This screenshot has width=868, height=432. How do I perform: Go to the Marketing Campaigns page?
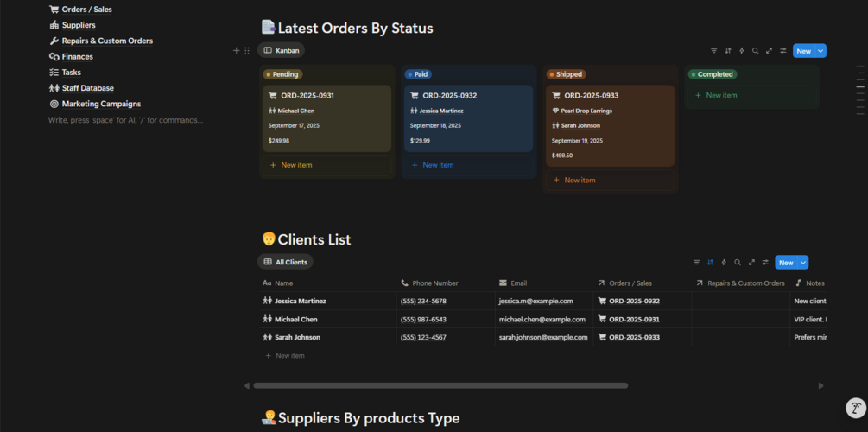pyautogui.click(x=101, y=104)
